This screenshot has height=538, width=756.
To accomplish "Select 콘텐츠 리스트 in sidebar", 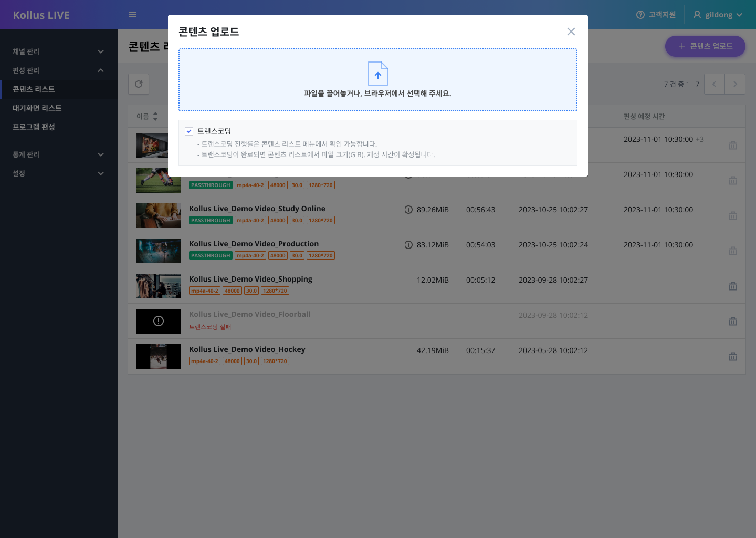I will [34, 89].
